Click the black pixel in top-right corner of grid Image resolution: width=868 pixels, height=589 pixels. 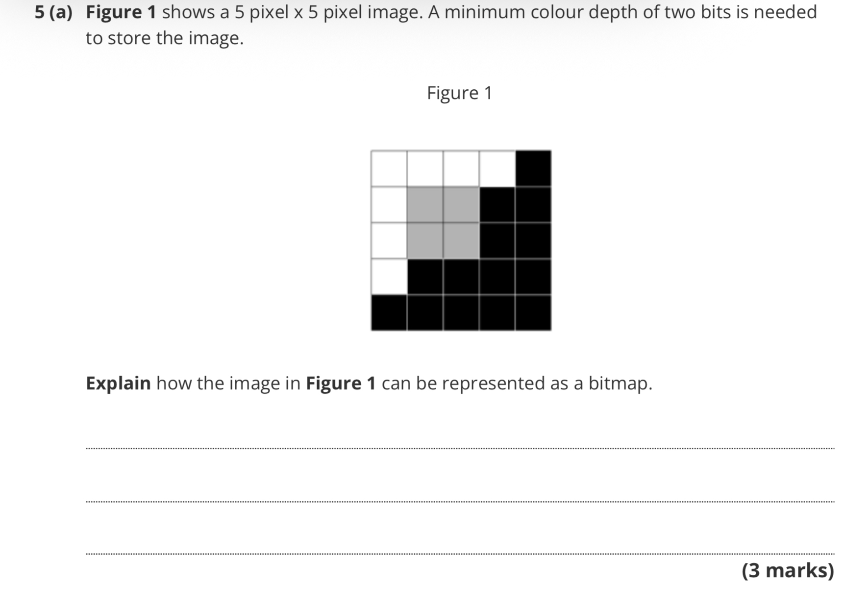point(533,169)
